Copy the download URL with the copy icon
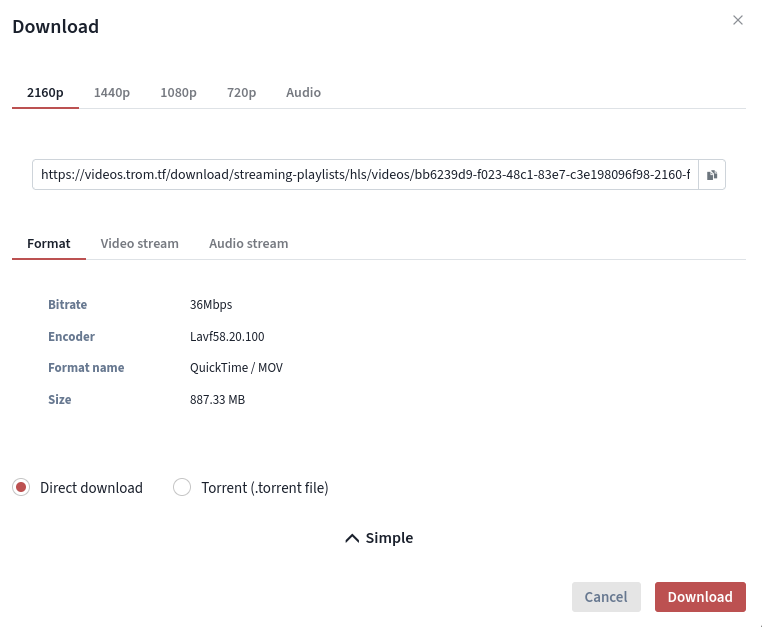 pyautogui.click(x=712, y=175)
